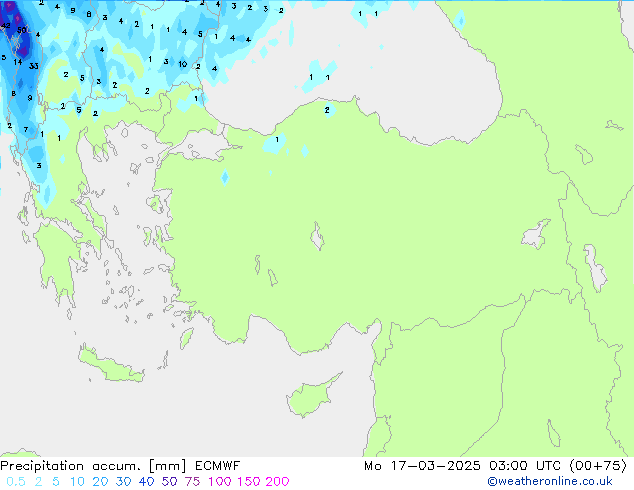Click the 50 precipitation value on the map
Viewport: 634px width, 490px height.
[21, 30]
